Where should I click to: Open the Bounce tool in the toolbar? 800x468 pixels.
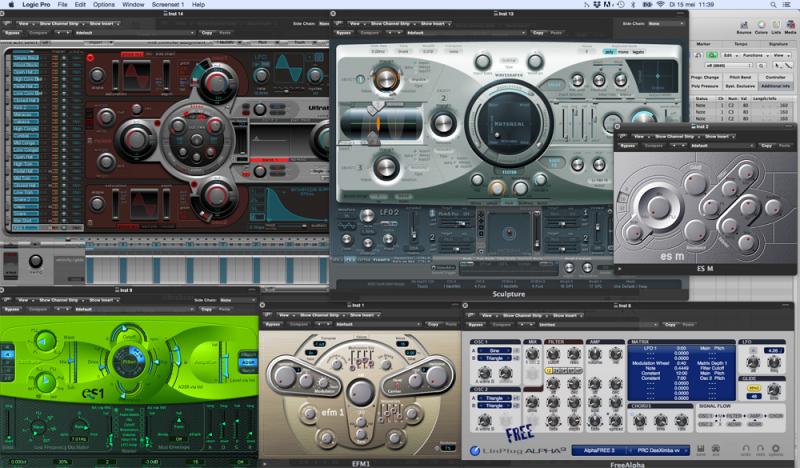pos(743,25)
